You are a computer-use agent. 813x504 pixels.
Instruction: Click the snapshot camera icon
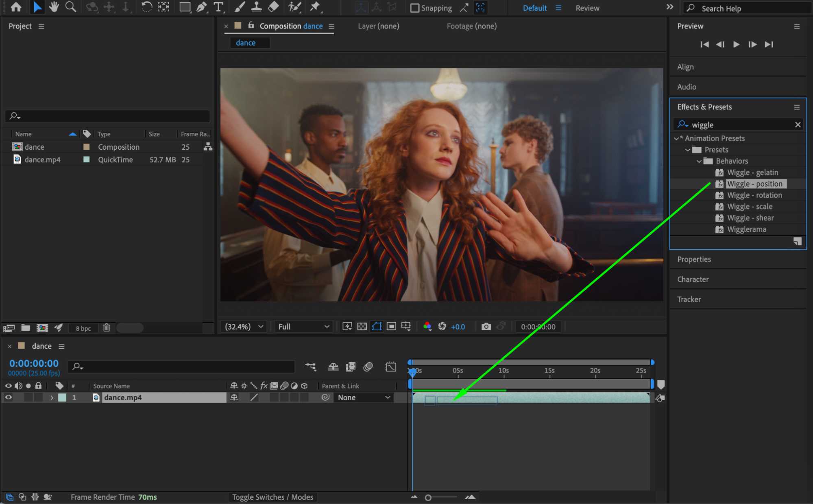(x=486, y=327)
